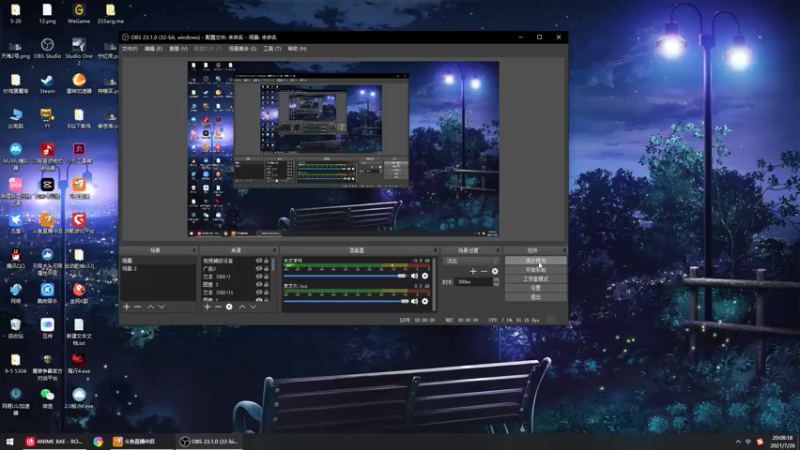
Task: Remove the selected source with minus icon
Action: click(x=218, y=307)
